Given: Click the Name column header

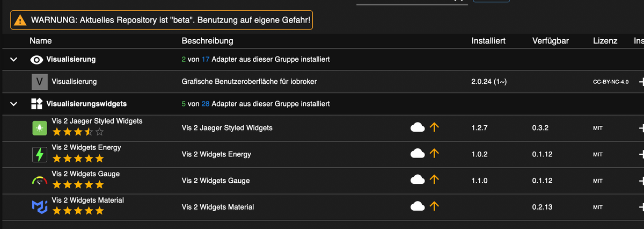Looking at the screenshot, I should pos(41,41).
